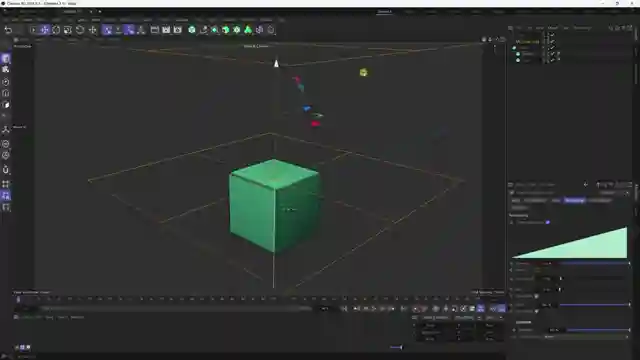Select the yellow light object in the viewport

tap(363, 73)
